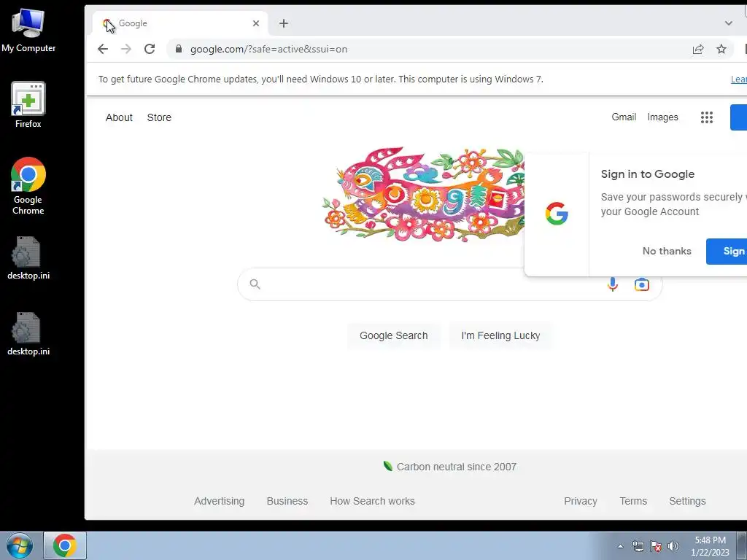Click the magnifier icon in search box
Viewport: 747px width, 560px height.
(x=255, y=284)
